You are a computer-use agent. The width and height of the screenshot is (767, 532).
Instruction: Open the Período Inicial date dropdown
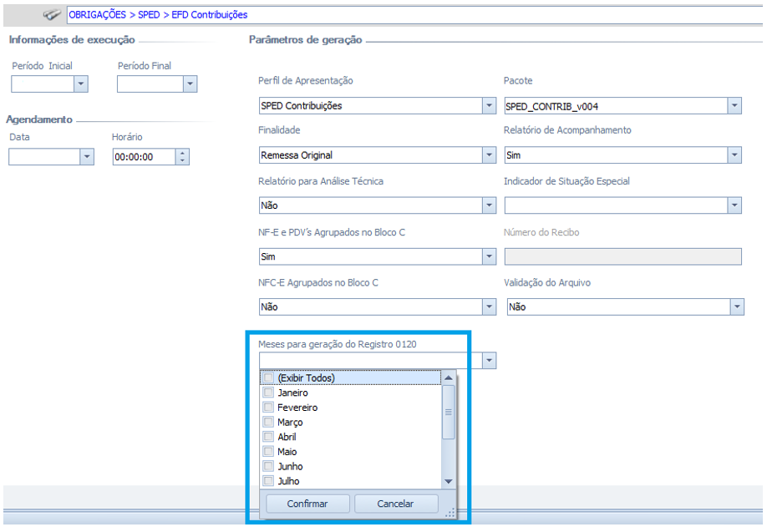[x=81, y=84]
